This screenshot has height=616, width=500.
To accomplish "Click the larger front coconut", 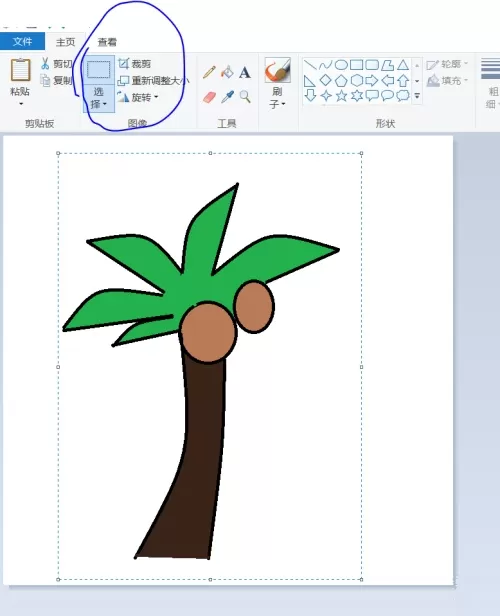I will [208, 332].
